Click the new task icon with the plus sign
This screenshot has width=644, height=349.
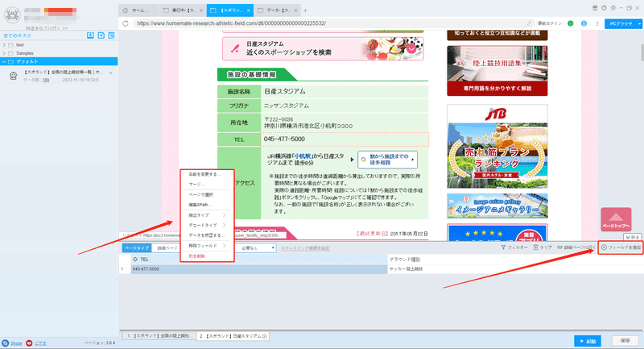point(101,35)
